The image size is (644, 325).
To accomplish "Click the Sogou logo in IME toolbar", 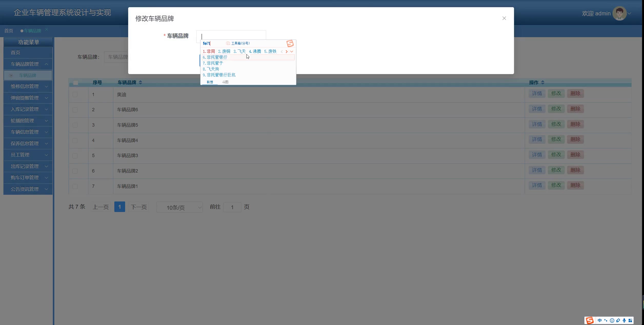I will (589, 320).
